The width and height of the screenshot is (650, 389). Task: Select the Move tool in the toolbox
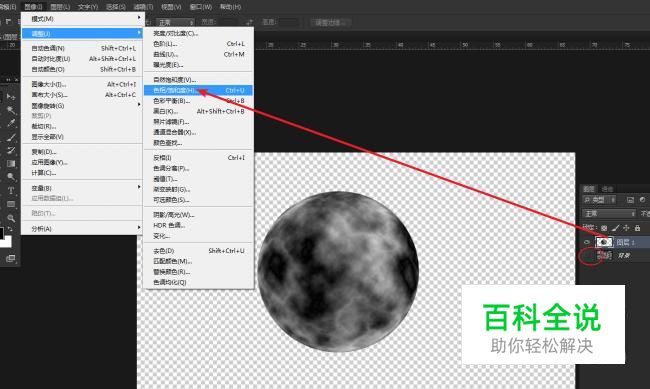11,97
